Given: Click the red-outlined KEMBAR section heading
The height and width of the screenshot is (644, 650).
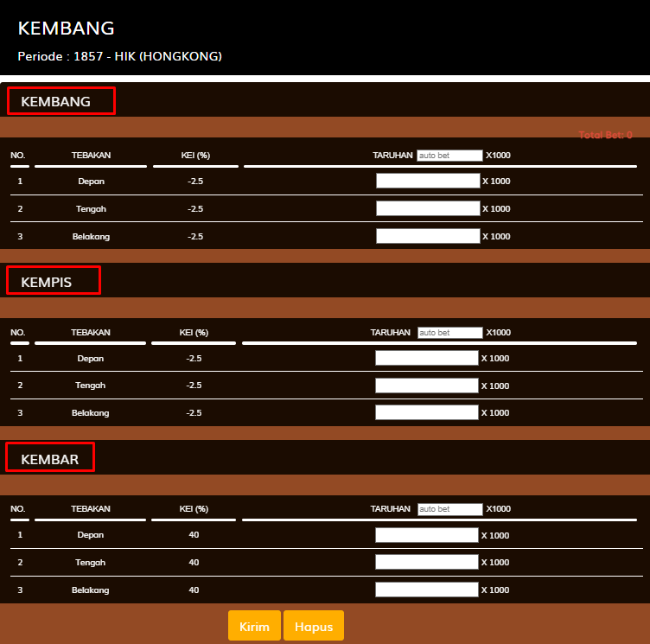Looking at the screenshot, I should [50, 458].
